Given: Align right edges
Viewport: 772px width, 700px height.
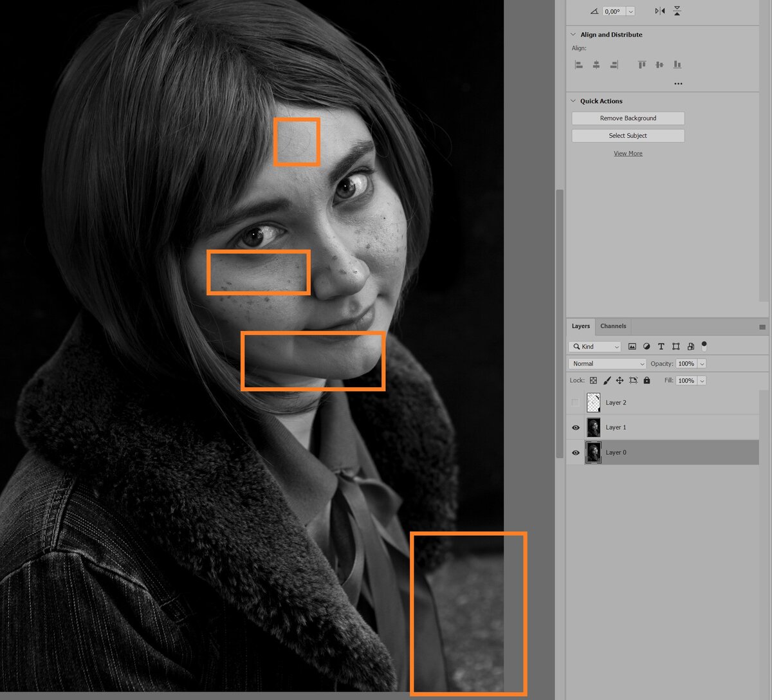Looking at the screenshot, I should point(614,64).
